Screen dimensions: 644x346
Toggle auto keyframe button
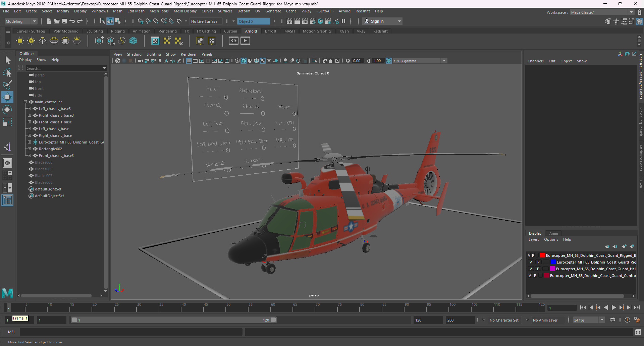pos(627,320)
